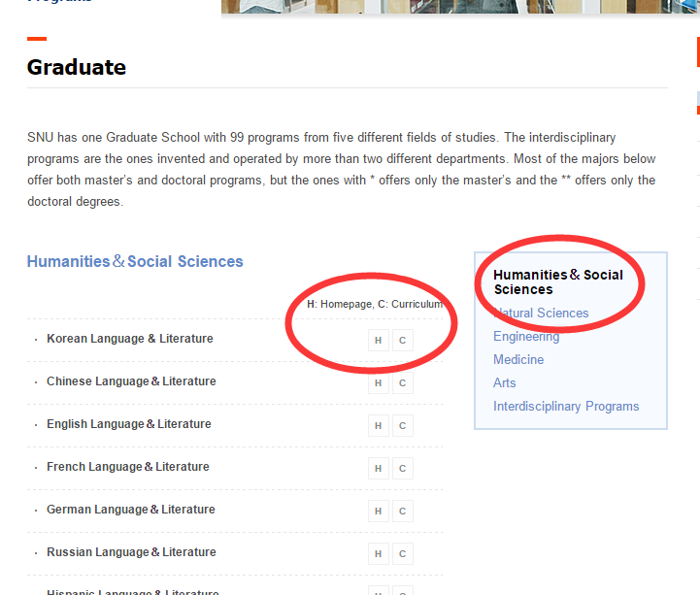Open Russian Language & Literature curriculum (C)
Image resolution: width=700 pixels, height=595 pixels.
click(403, 554)
